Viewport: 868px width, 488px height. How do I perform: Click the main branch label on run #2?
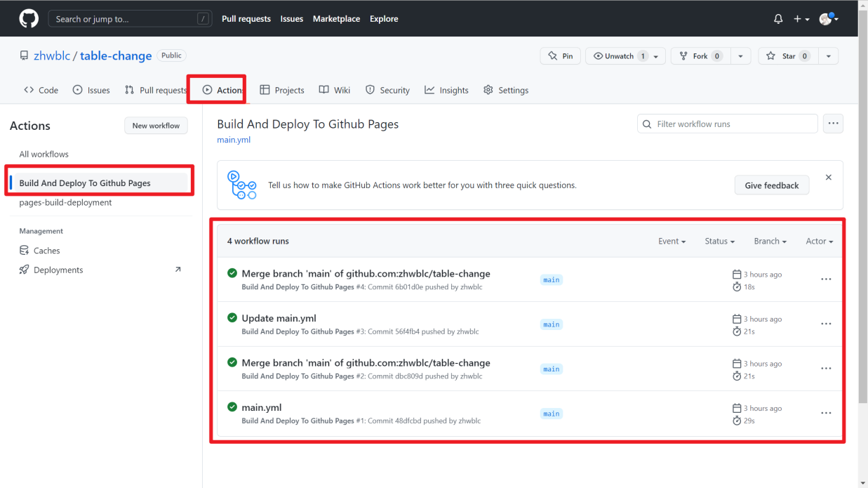(552, 369)
